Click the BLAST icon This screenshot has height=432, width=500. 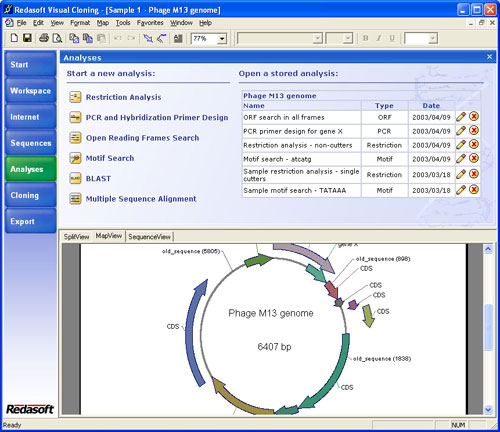pos(75,178)
